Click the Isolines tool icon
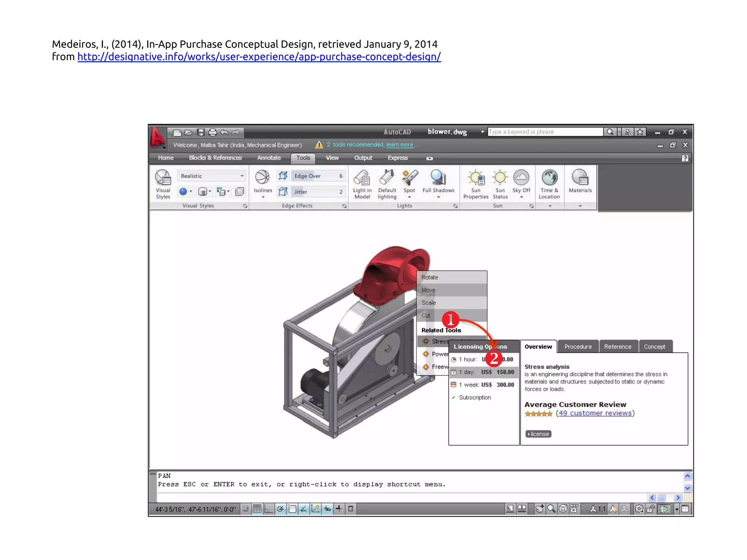Viewport: 747px width, 560px height. click(262, 178)
